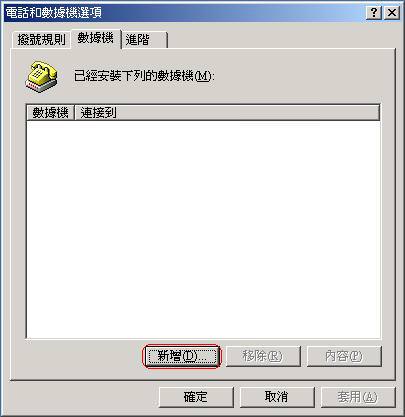This screenshot has height=417, width=405.
Task: Confirm with the 確定 button
Action: (x=196, y=397)
